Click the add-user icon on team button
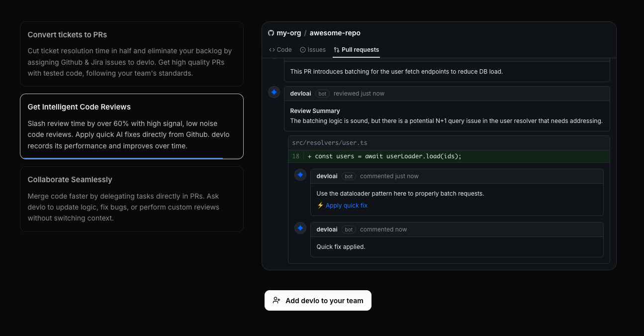 click(276, 301)
